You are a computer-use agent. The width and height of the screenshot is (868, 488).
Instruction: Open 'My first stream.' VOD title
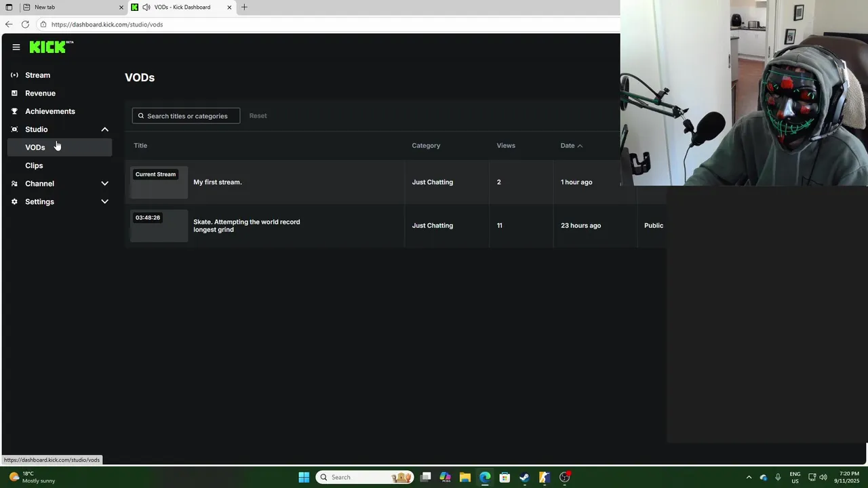[218, 182]
